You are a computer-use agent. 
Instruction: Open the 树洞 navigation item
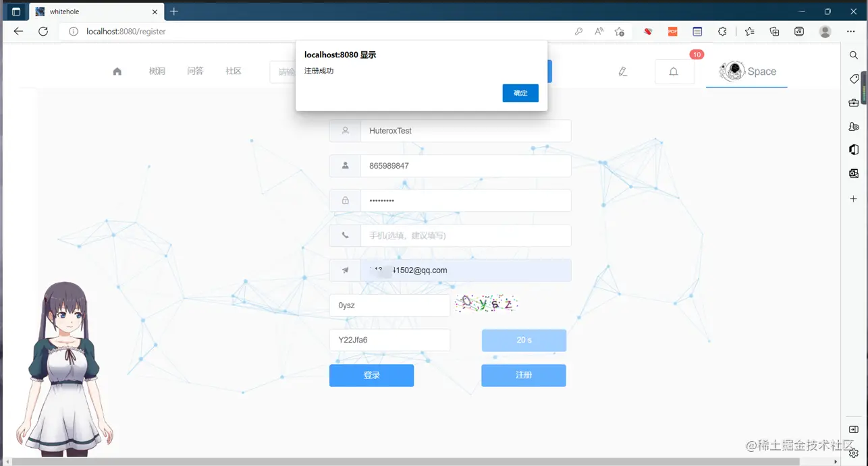point(157,71)
